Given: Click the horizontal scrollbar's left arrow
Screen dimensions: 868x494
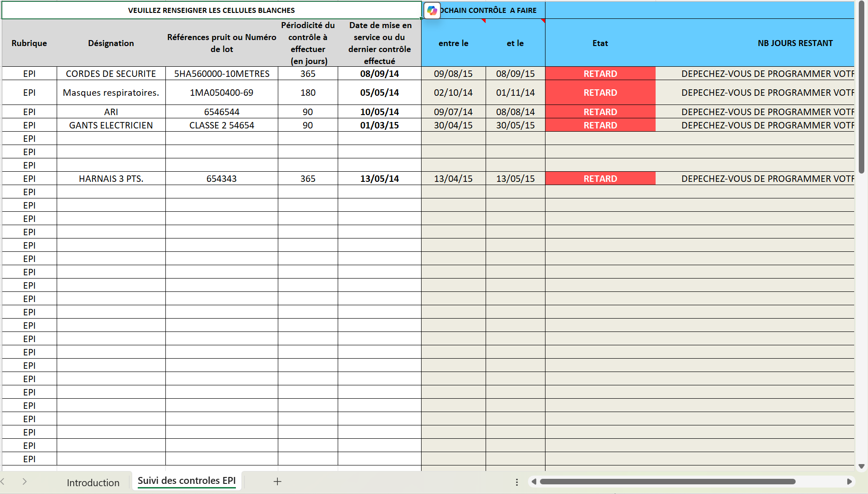Looking at the screenshot, I should [x=534, y=482].
